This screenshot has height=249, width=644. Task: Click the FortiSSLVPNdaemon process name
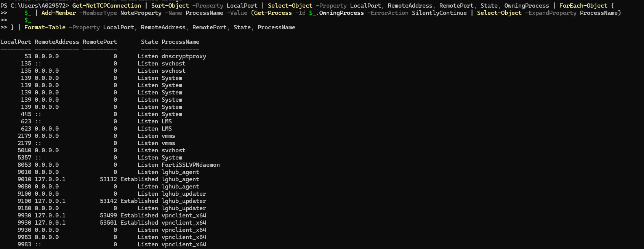click(191, 165)
